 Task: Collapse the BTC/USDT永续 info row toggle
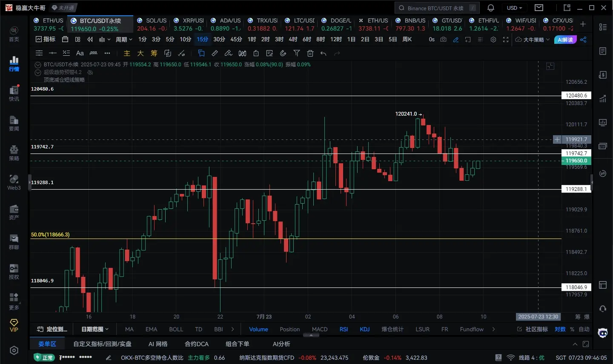coord(38,65)
